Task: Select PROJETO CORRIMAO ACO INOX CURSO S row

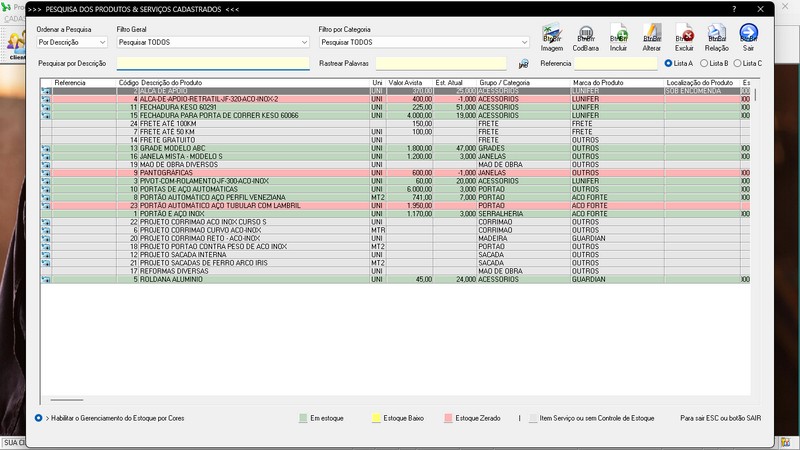Action: pyautogui.click(x=395, y=222)
